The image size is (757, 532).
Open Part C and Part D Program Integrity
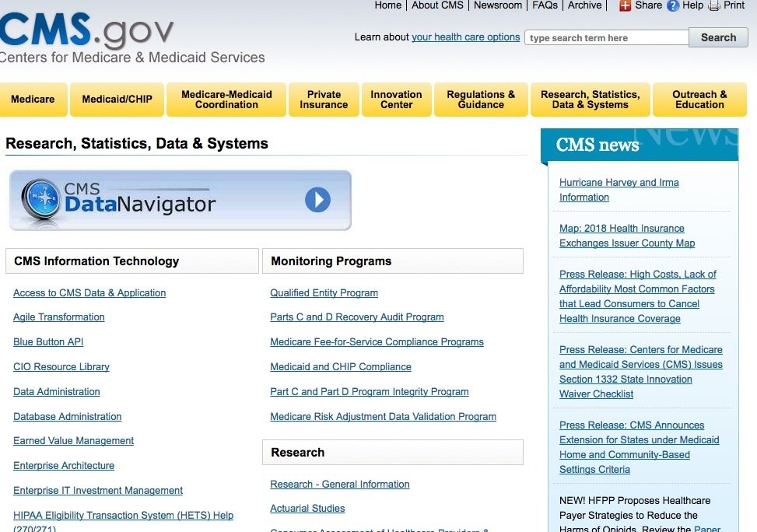coord(370,391)
